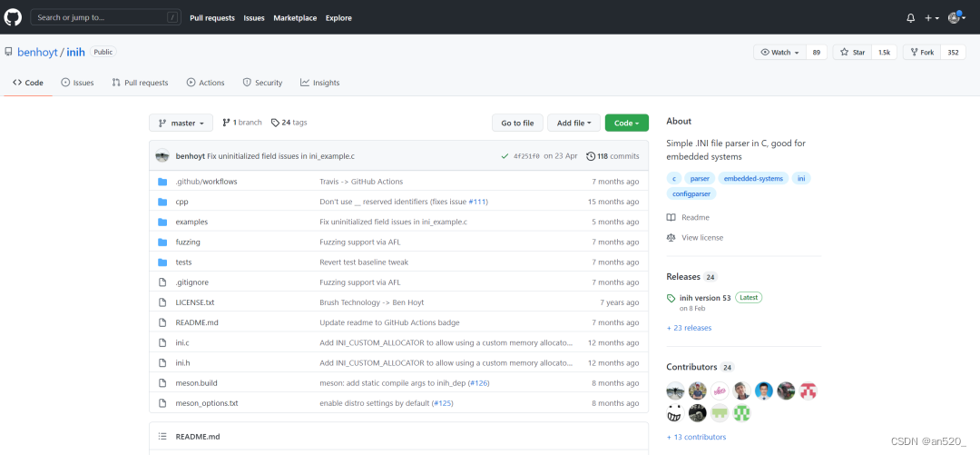Open meson_options.txt
Screen dimensions: 980x455
click(207, 403)
